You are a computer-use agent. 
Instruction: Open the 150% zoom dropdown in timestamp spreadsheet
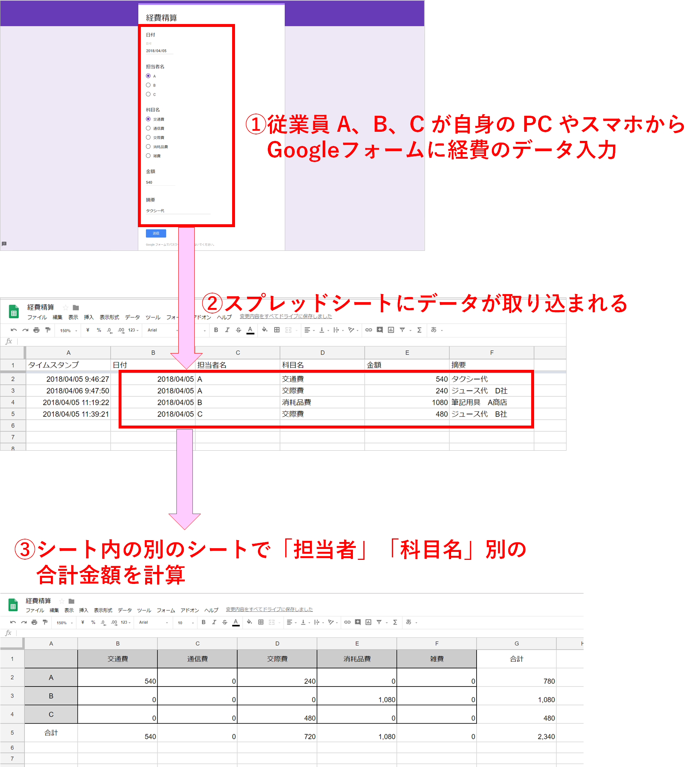[68, 331]
